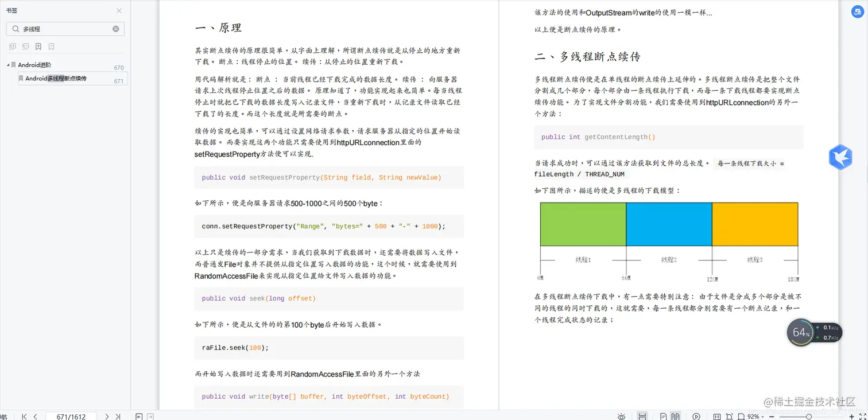The width and height of the screenshot is (868, 420).
Task: Toggle single-page layout view
Action: pyautogui.click(x=664, y=417)
